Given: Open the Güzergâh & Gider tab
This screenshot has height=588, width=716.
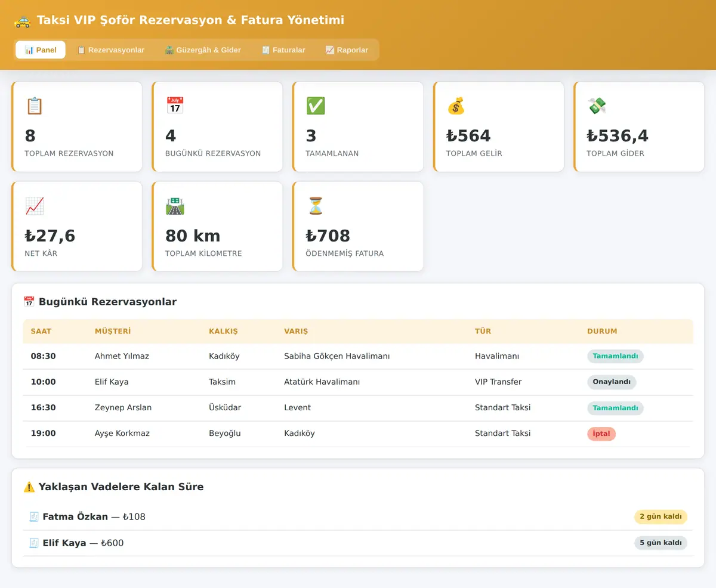Looking at the screenshot, I should coord(203,49).
